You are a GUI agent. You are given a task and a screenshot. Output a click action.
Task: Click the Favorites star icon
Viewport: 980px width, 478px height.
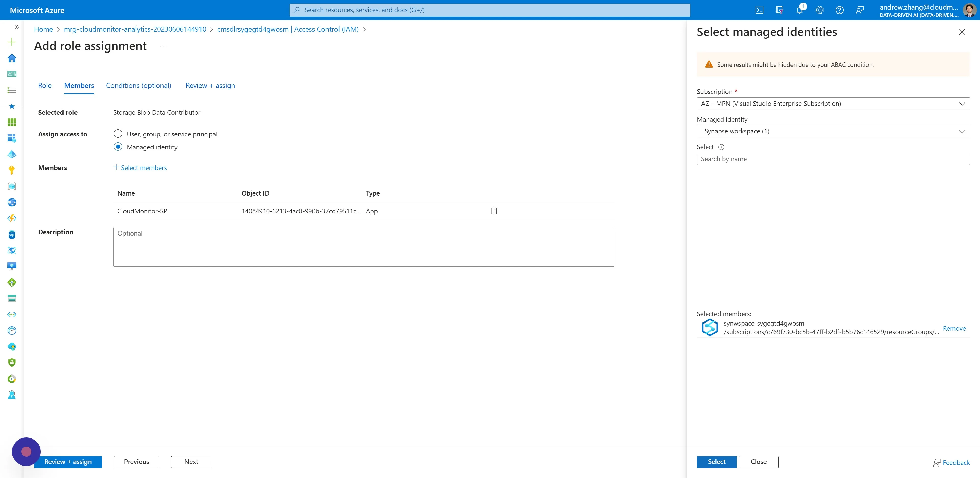(12, 106)
